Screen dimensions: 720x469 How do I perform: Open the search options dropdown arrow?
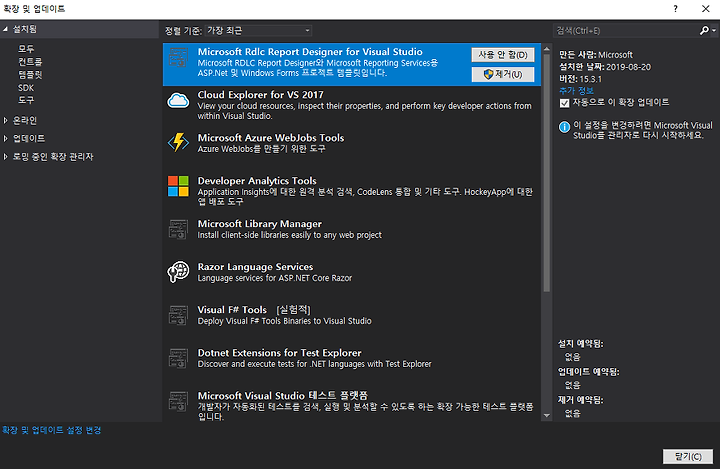(714, 31)
